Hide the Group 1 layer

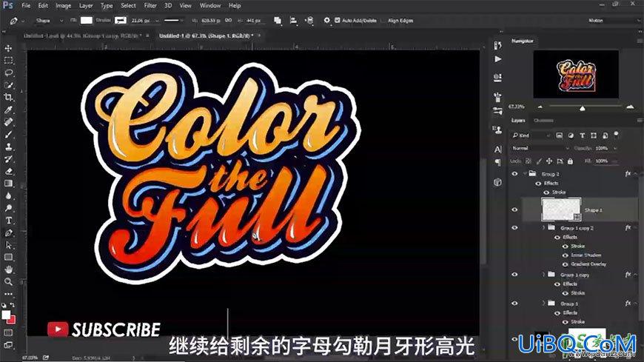tap(514, 304)
